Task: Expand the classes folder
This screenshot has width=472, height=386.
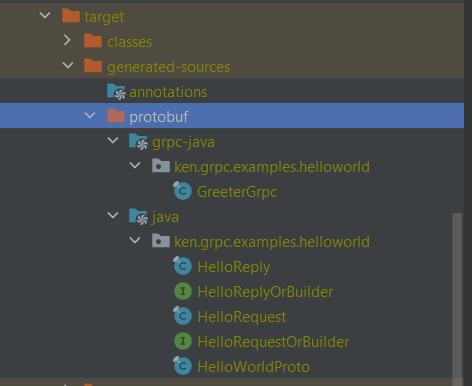Action: [x=67, y=40]
